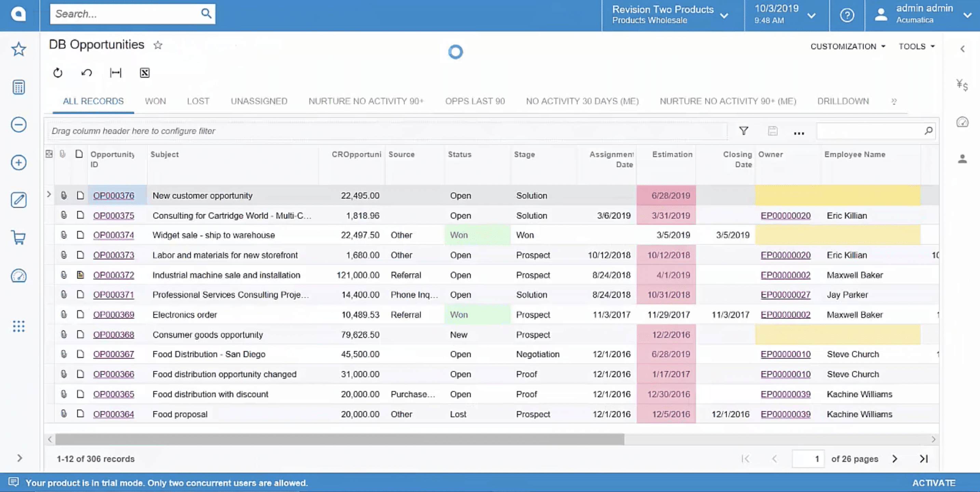Open the attachment paperclip on OP000372
The height and width of the screenshot is (492, 980).
(x=63, y=274)
